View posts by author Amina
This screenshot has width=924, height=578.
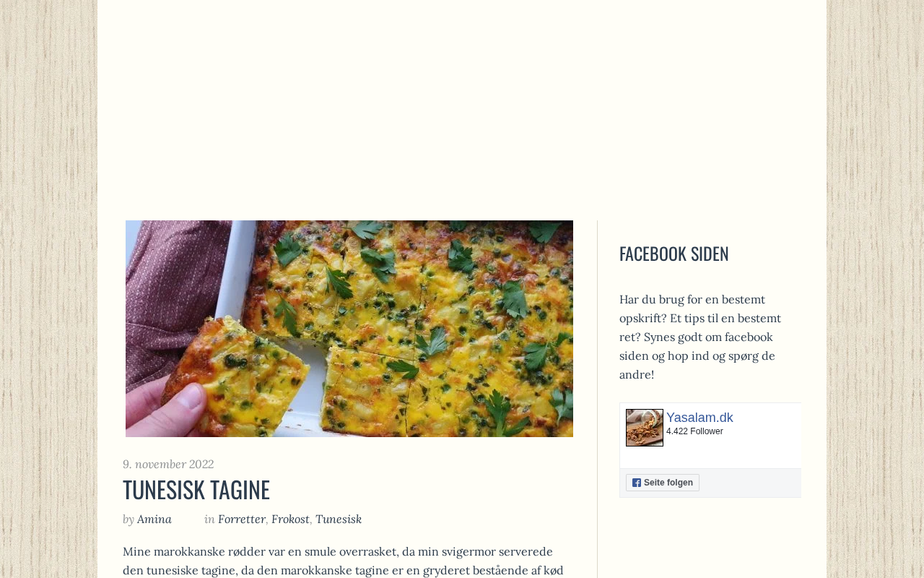(154, 519)
